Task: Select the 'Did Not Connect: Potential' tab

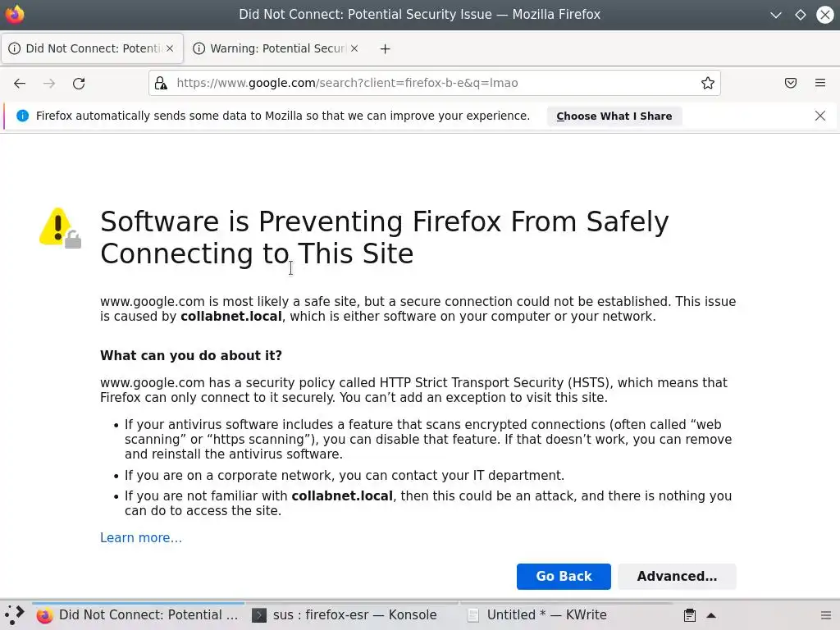Action: pos(92,48)
